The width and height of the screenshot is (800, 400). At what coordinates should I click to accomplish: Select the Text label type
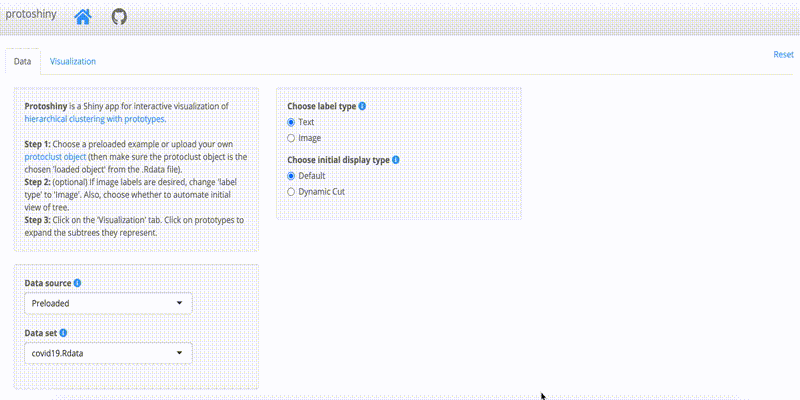pyautogui.click(x=291, y=122)
